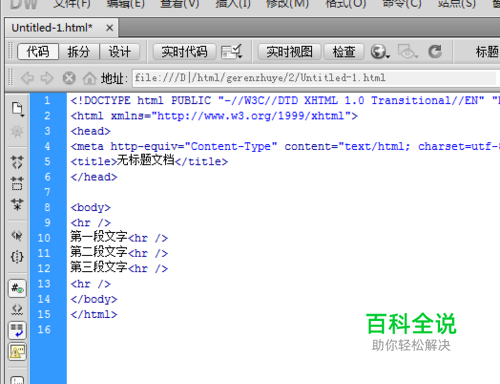Click the Inspect (检查) button

344,52
